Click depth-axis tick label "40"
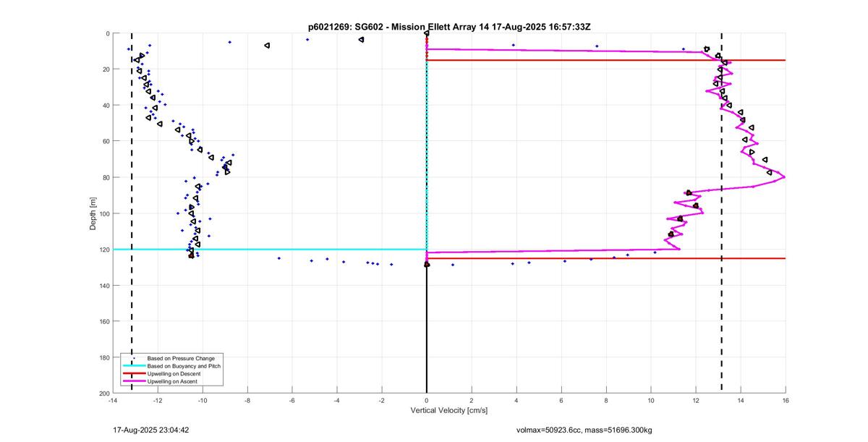 (x=106, y=105)
